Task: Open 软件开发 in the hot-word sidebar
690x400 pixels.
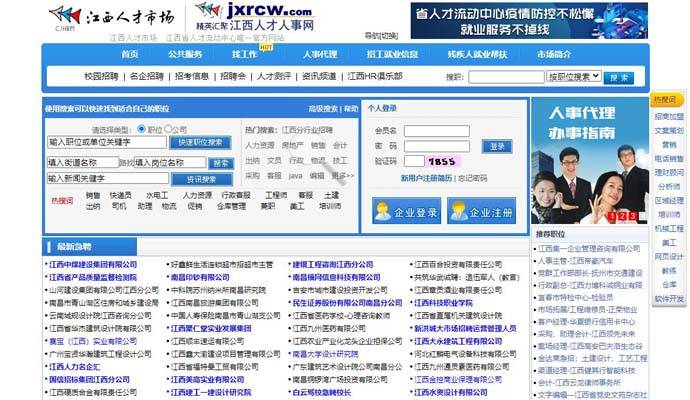Action: (669, 299)
